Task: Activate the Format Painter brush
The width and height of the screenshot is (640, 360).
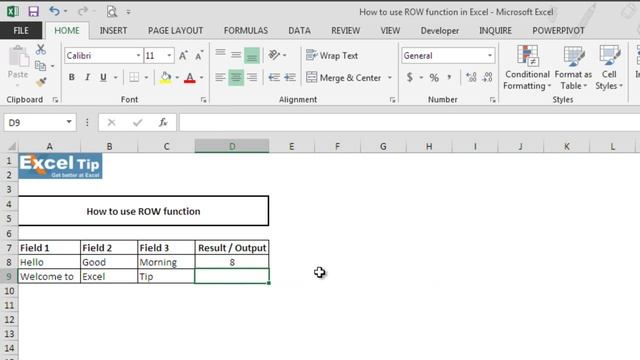Action: [x=40, y=82]
